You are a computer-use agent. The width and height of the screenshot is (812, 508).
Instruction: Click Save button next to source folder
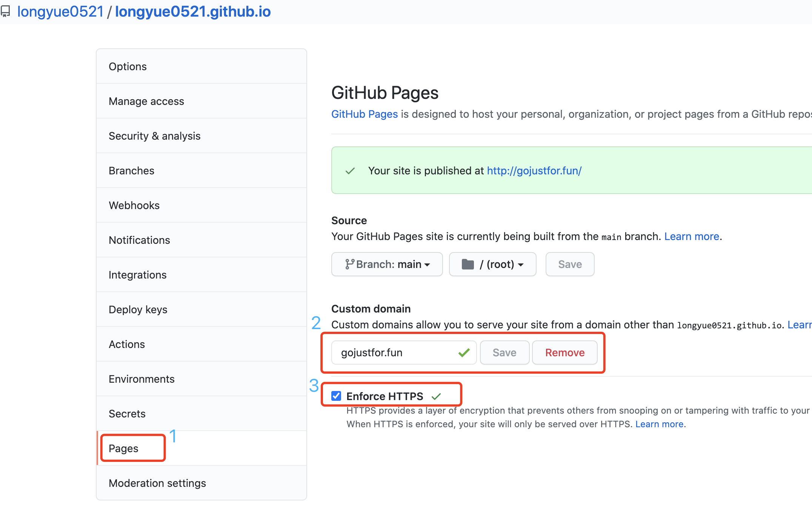[570, 264]
